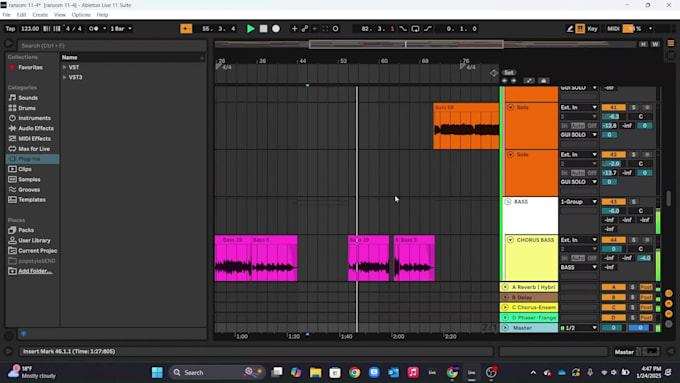
Task: Select the Audio Effects category
Action: click(36, 128)
